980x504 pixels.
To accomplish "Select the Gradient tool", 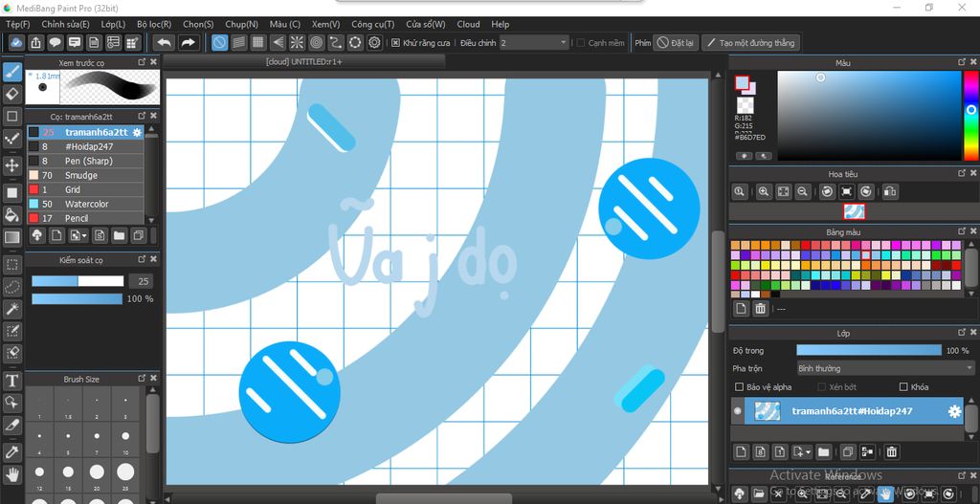I will 11,237.
